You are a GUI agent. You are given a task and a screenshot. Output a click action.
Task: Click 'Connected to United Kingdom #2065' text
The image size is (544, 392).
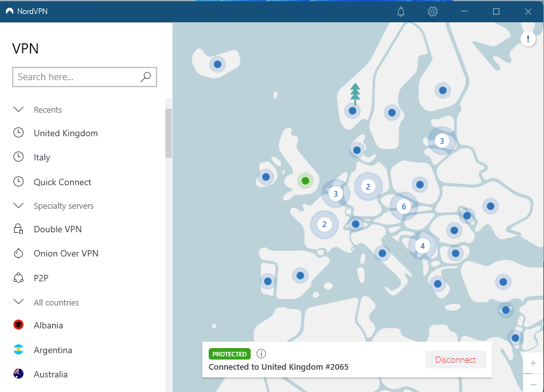pyautogui.click(x=279, y=367)
